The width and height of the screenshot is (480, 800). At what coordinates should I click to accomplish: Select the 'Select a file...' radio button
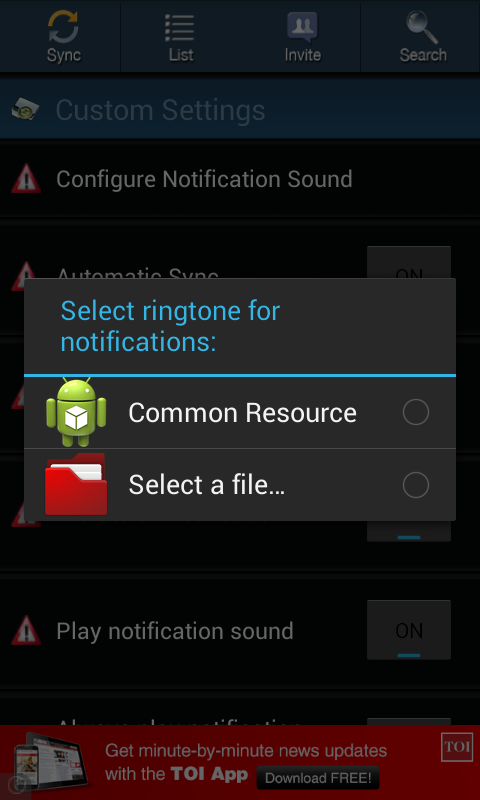click(416, 485)
